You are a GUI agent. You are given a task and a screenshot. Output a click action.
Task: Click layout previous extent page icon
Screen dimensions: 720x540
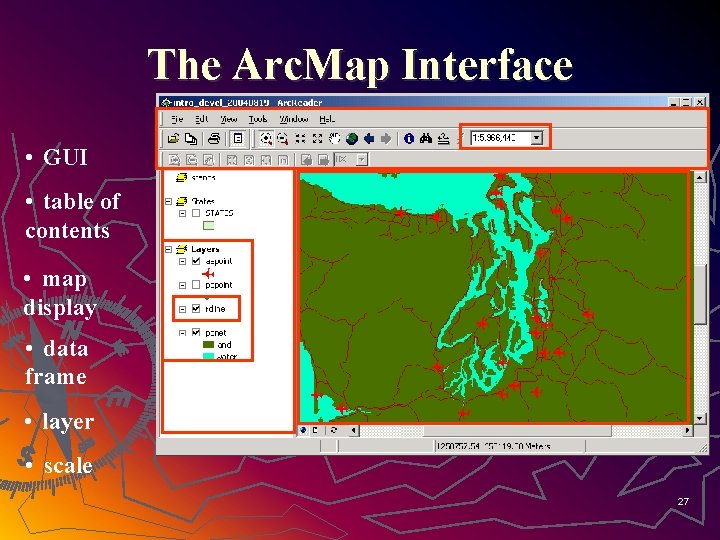[x=306, y=160]
